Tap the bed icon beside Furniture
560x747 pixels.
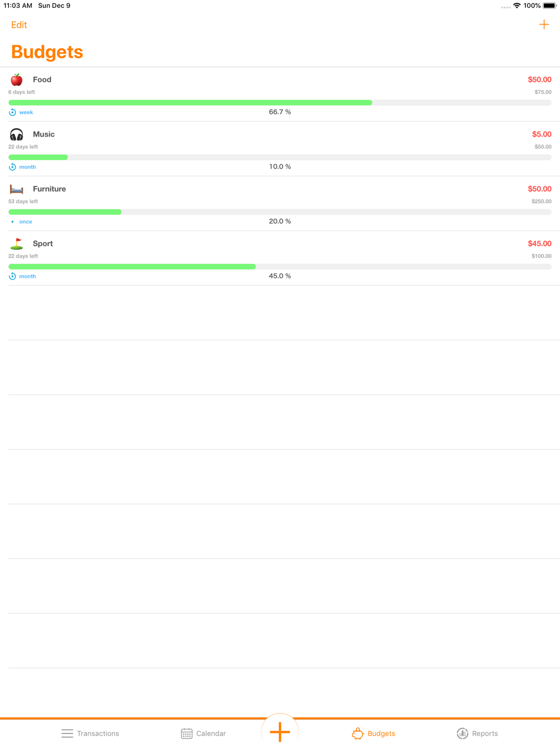point(17,189)
